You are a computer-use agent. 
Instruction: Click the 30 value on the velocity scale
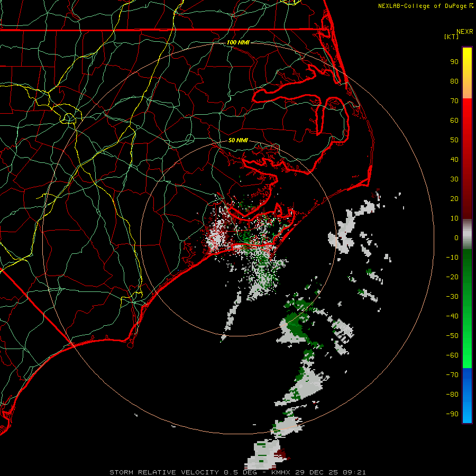[454, 179]
